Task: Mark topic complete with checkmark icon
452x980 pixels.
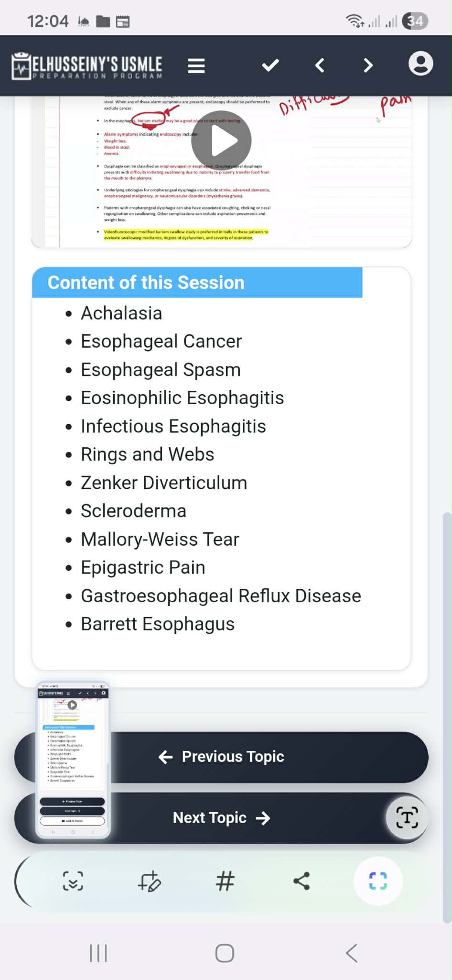Action: click(x=270, y=66)
